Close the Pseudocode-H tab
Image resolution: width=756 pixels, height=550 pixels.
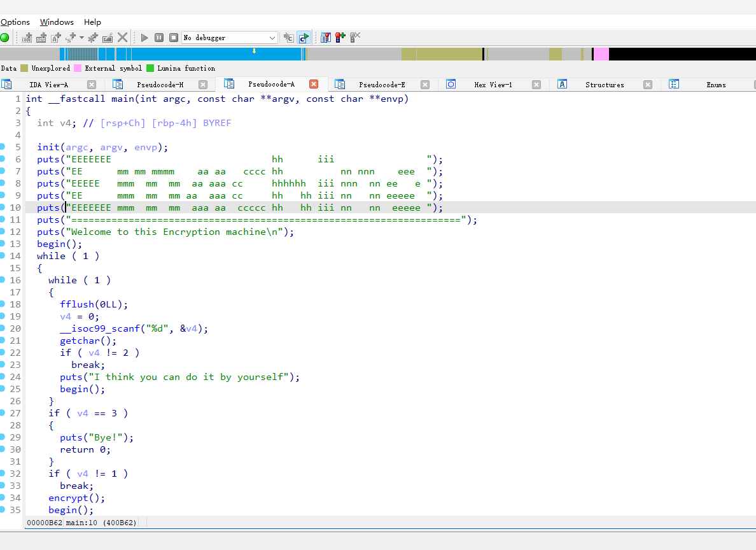[203, 85]
